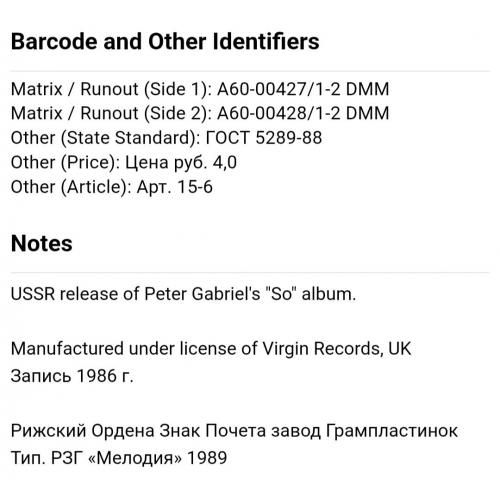Click the Virgin Records, UK text

(x=337, y=349)
